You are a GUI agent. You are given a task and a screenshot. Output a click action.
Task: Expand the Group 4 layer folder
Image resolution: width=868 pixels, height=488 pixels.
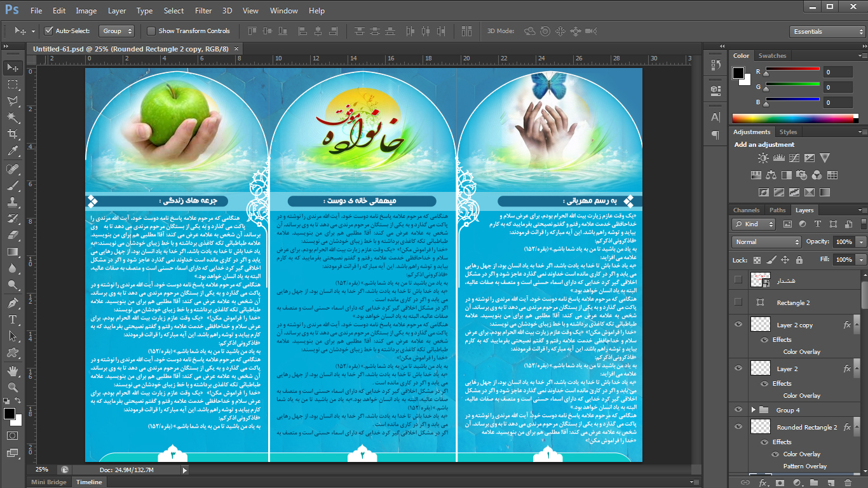[x=753, y=410]
